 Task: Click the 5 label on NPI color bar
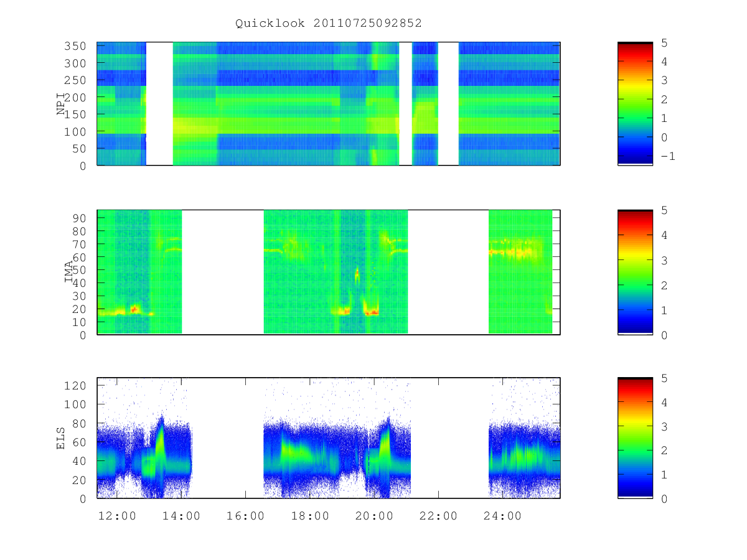click(664, 43)
